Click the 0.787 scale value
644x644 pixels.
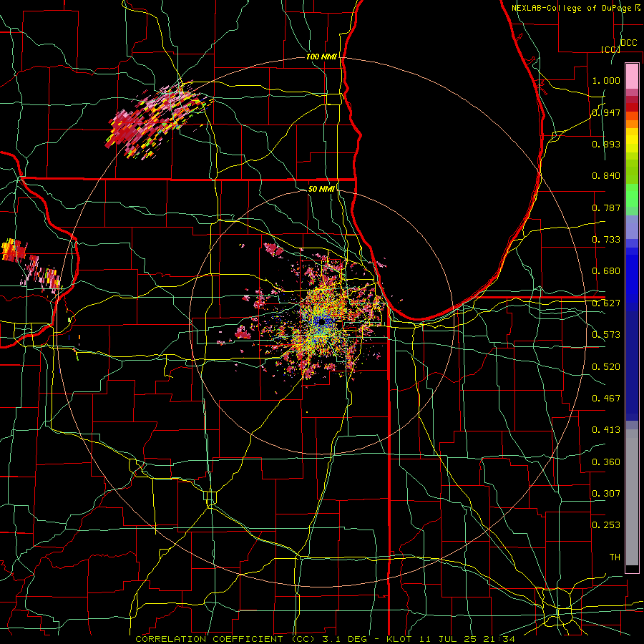(606, 208)
